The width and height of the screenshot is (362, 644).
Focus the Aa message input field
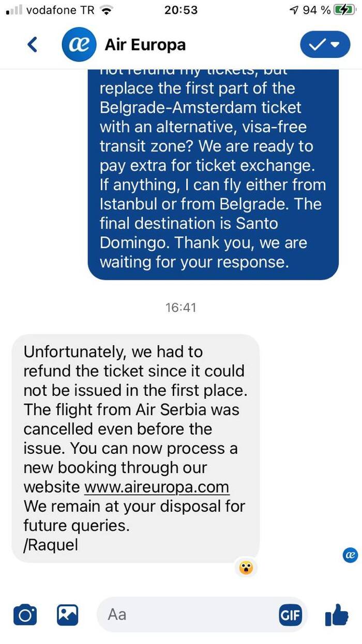[x=186, y=615]
